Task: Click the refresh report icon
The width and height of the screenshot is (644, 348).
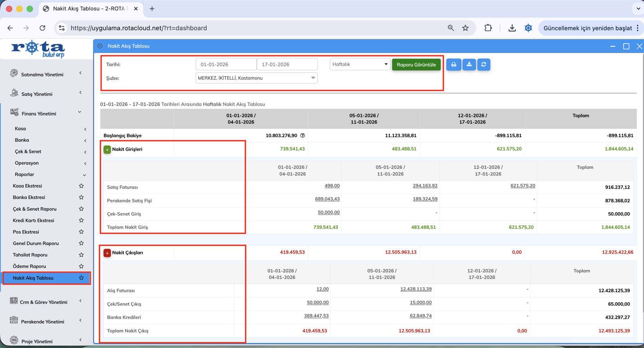Action: click(x=484, y=65)
